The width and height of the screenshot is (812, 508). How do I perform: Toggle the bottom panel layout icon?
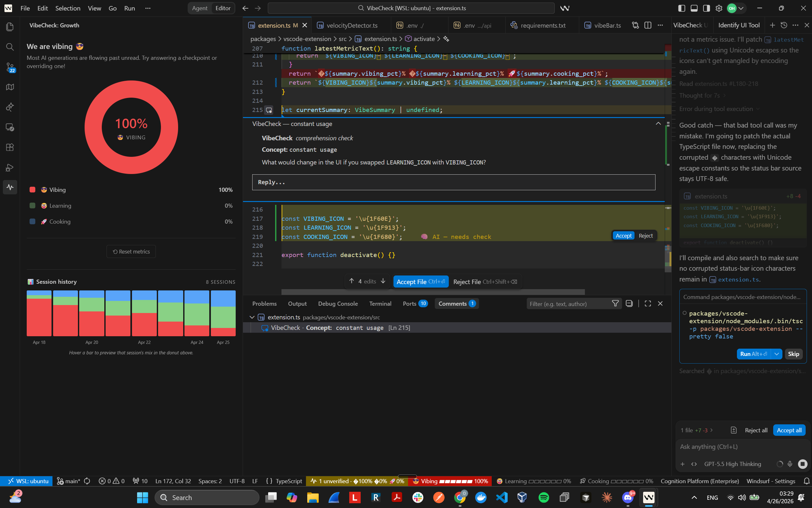point(694,8)
